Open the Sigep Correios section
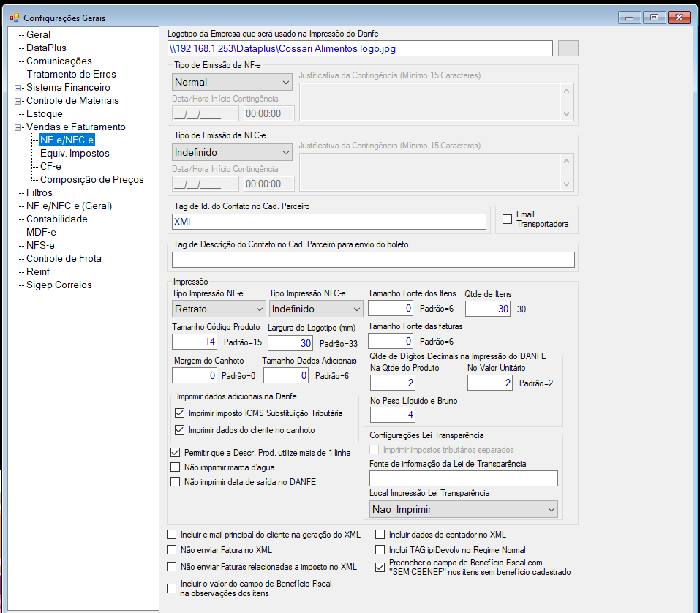700x613 pixels. 59,285
